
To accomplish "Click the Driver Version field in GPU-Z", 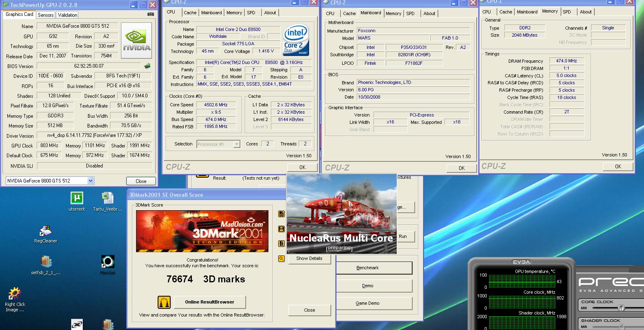I will coord(95,135).
